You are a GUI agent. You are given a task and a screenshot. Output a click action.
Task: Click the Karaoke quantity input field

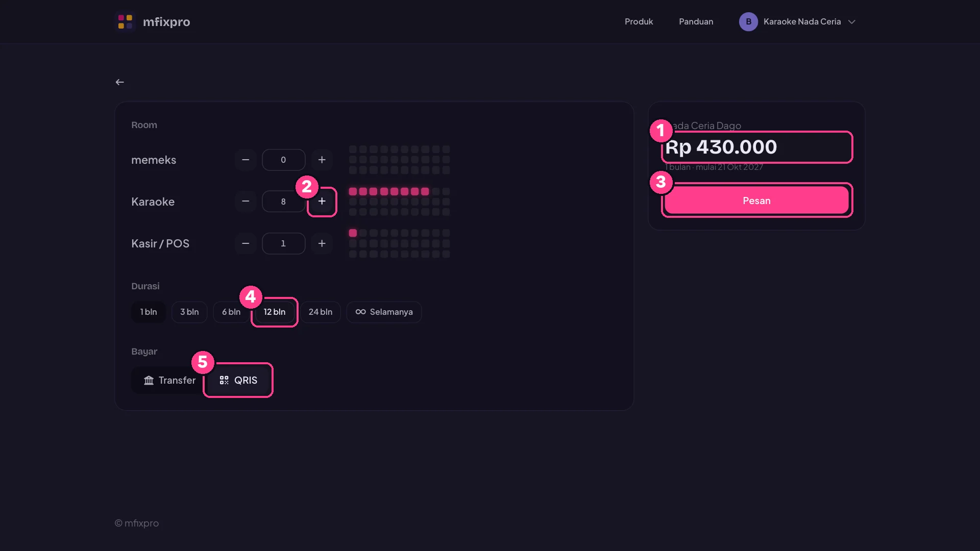point(283,202)
